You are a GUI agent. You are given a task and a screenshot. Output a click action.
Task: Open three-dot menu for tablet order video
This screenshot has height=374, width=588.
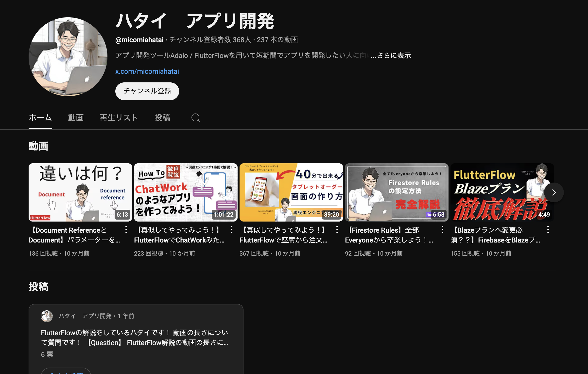(x=337, y=230)
